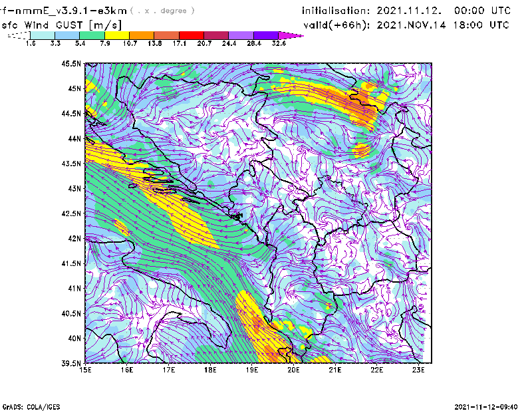Click the 15E longitude label
The width and height of the screenshot is (532, 411).
coord(85,370)
